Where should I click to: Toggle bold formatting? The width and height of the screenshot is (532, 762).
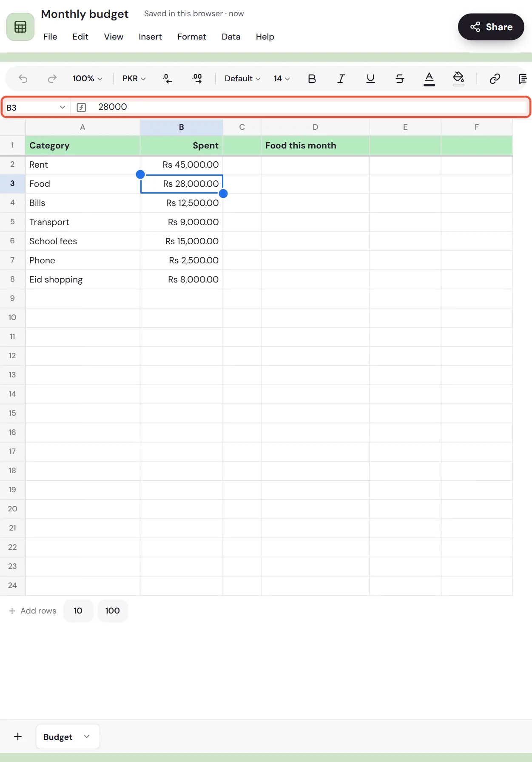(312, 79)
